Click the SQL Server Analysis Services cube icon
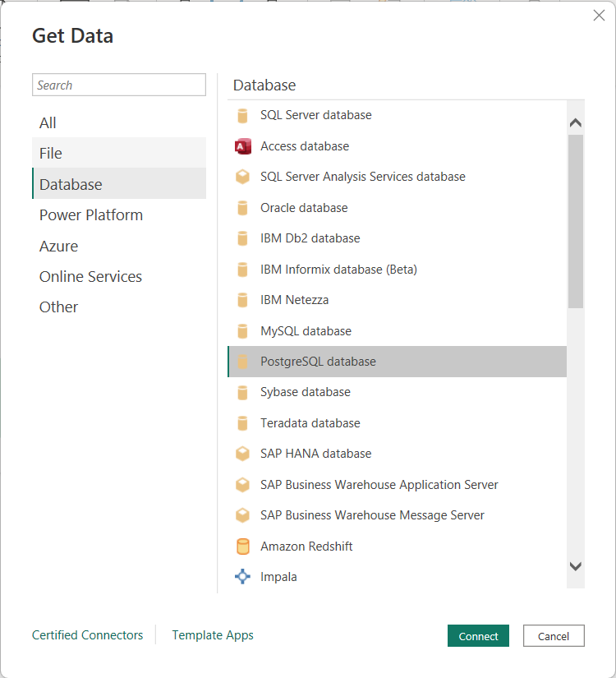Viewport: 616px width, 678px height. (242, 177)
